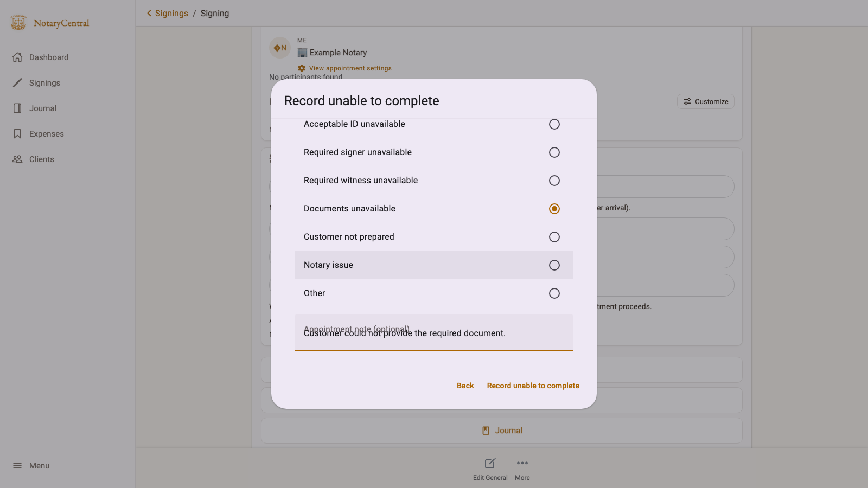This screenshot has height=488, width=868.
Task: Select Required signer unavailable radio
Action: click(x=554, y=152)
